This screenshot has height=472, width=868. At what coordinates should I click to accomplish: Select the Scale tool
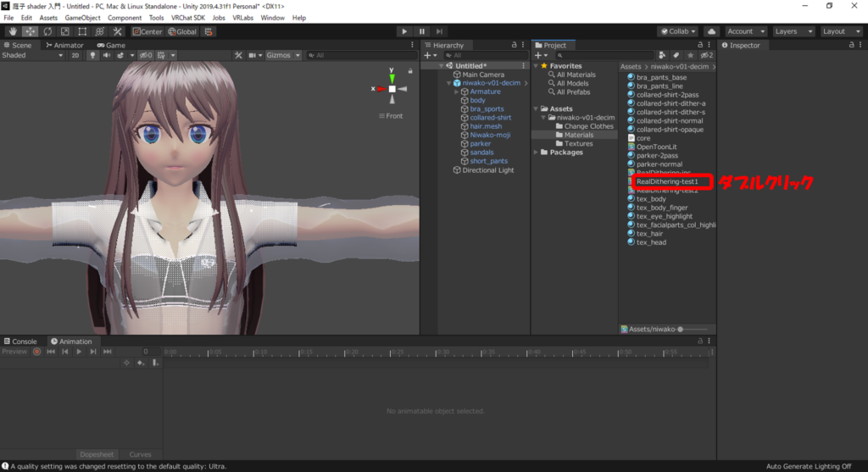pyautogui.click(x=64, y=31)
